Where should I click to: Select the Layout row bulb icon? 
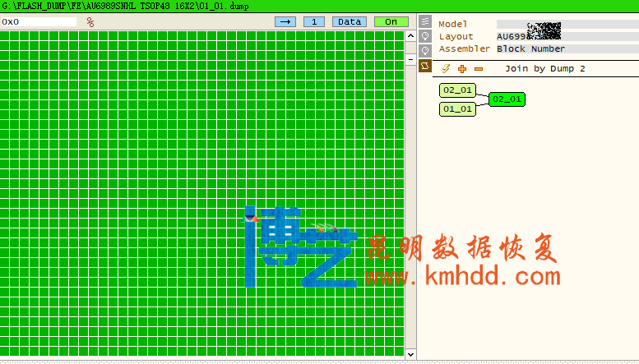tap(425, 36)
